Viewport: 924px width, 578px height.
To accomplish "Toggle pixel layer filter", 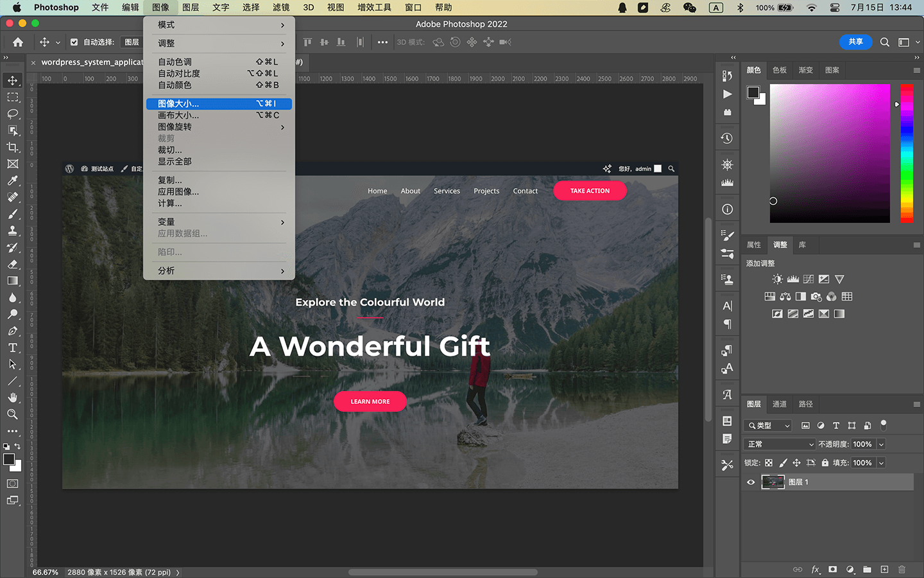I will [x=805, y=425].
